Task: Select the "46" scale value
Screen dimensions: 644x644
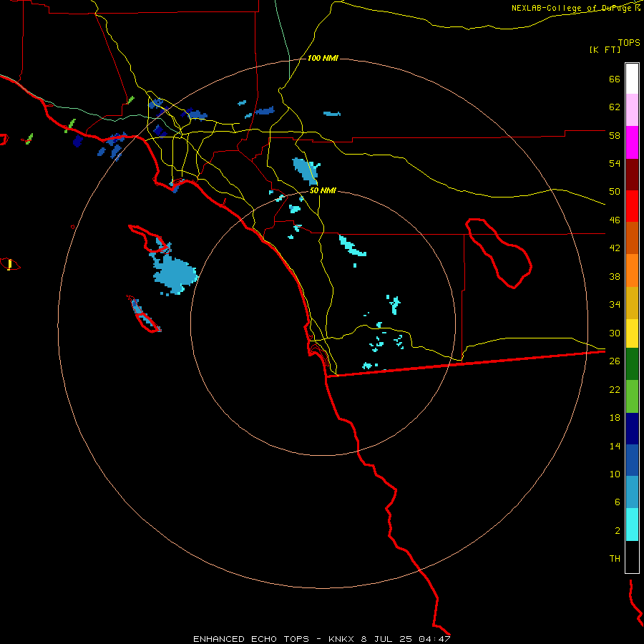Action: pos(615,220)
